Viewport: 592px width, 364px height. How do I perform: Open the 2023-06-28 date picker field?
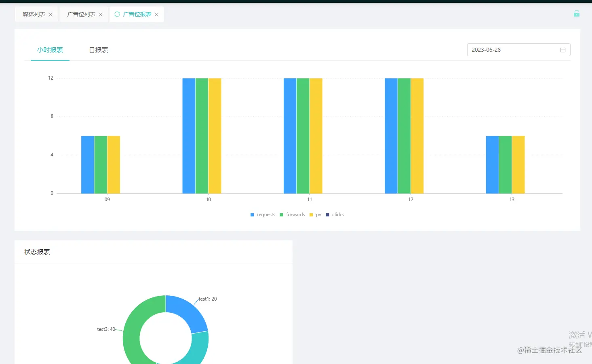pos(518,50)
